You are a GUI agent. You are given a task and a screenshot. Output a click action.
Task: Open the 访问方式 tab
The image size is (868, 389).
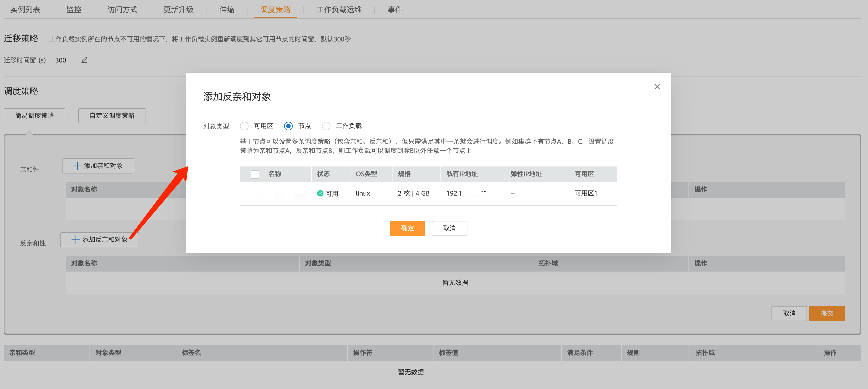pos(122,9)
